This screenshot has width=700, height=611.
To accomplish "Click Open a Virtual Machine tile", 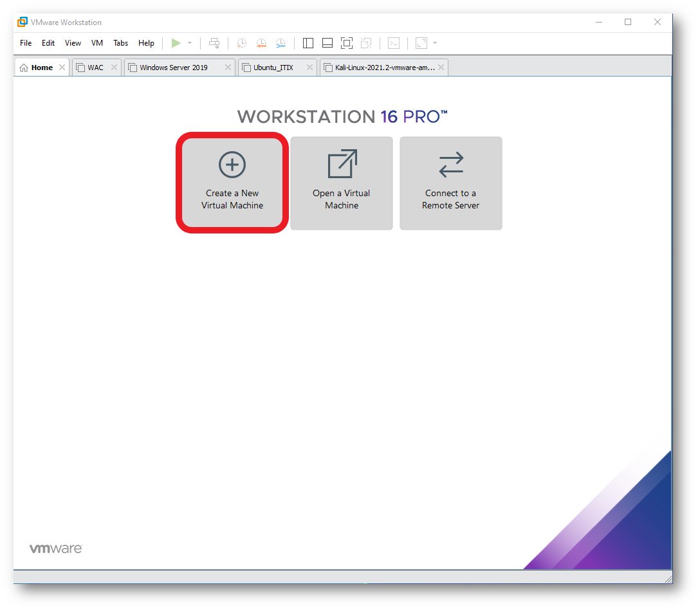I will [342, 183].
